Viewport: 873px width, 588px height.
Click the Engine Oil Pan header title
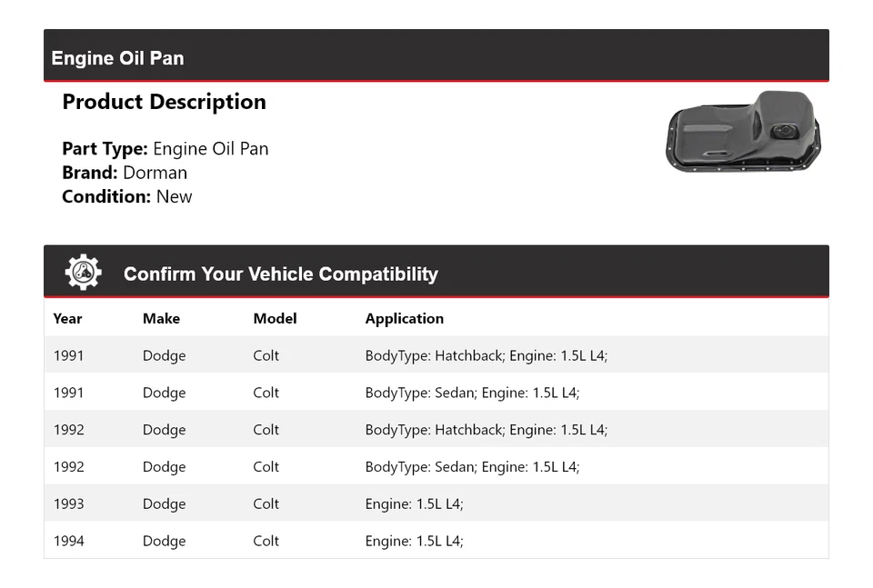click(x=117, y=58)
